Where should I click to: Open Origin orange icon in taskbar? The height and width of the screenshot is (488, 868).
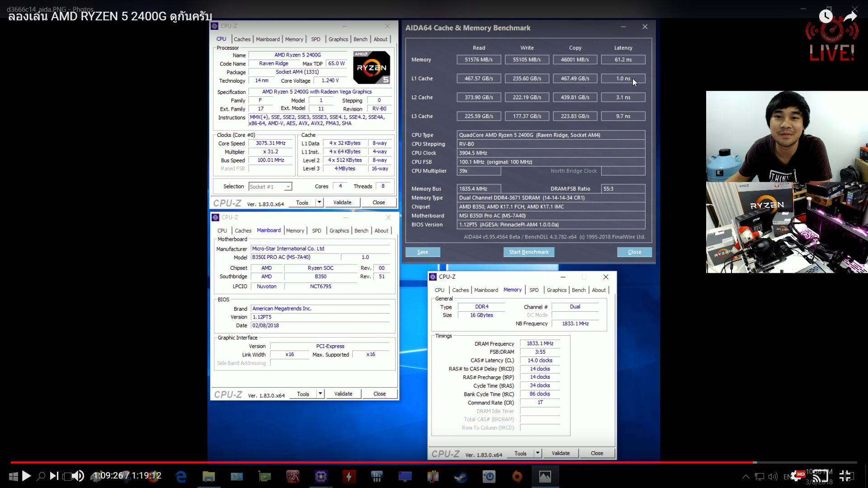pyautogui.click(x=517, y=476)
